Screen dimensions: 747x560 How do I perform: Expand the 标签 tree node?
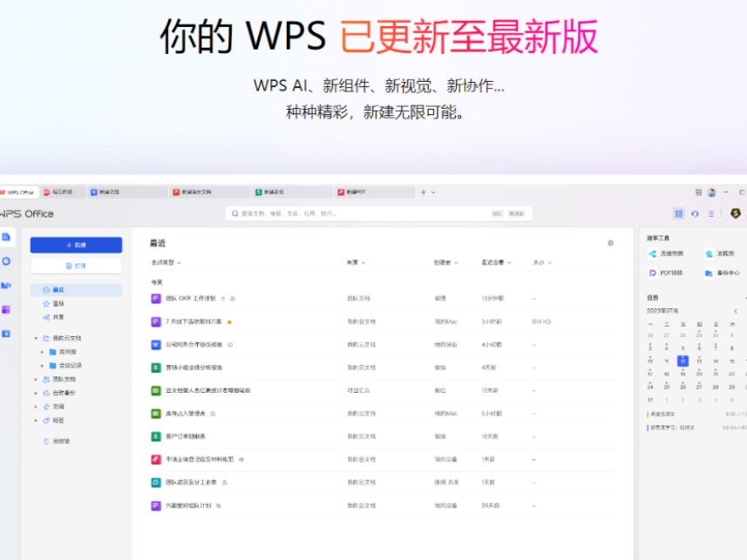(36, 421)
